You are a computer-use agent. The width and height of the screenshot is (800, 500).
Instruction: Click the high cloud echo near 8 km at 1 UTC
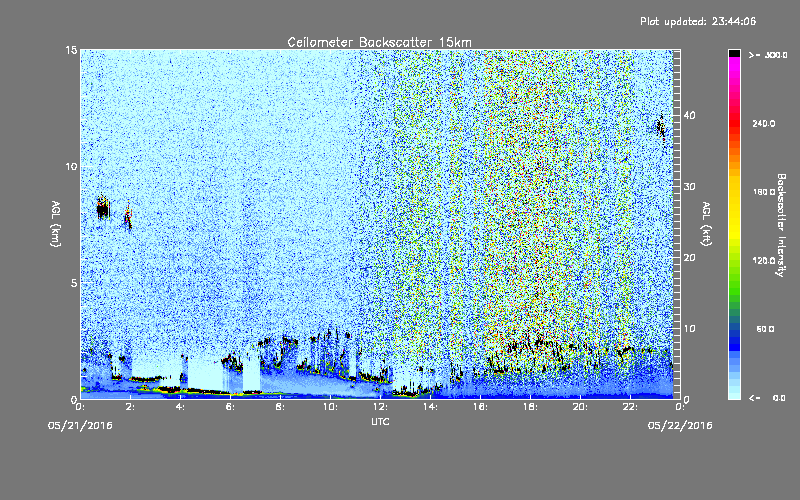coord(103,207)
